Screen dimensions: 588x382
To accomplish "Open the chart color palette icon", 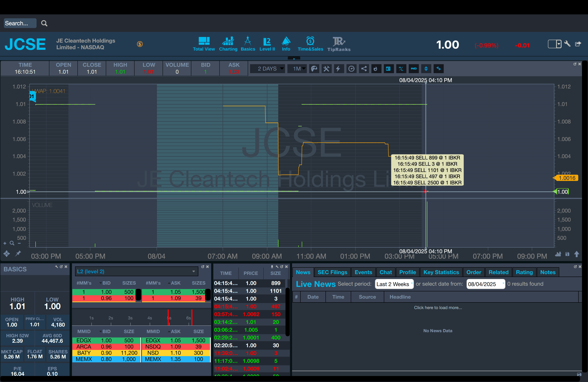I will pos(314,69).
